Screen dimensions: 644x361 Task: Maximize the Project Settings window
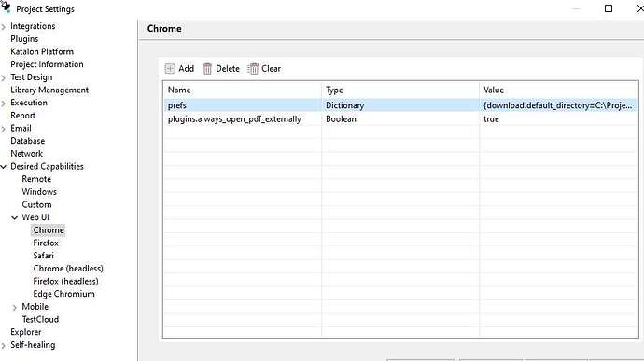point(609,8)
